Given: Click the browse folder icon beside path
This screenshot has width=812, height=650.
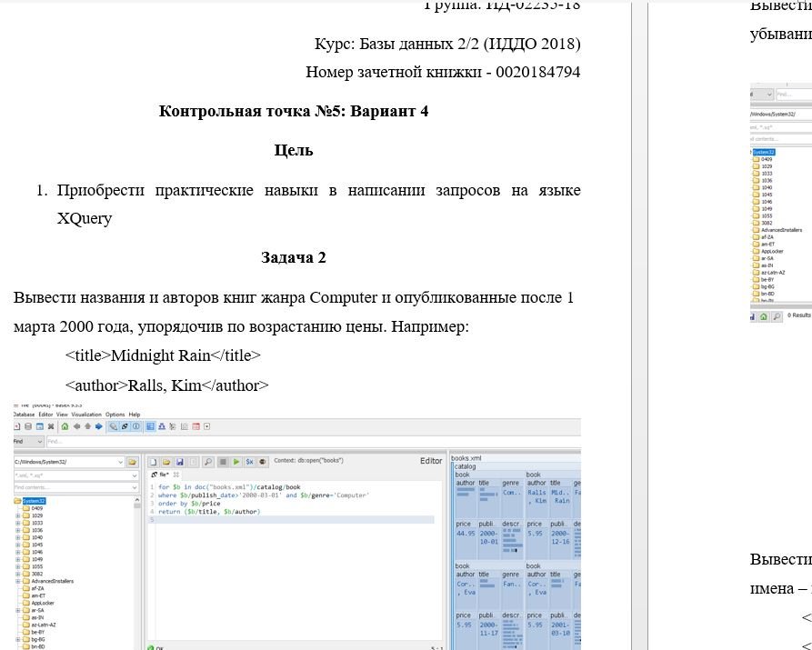Looking at the screenshot, I should point(133,462).
